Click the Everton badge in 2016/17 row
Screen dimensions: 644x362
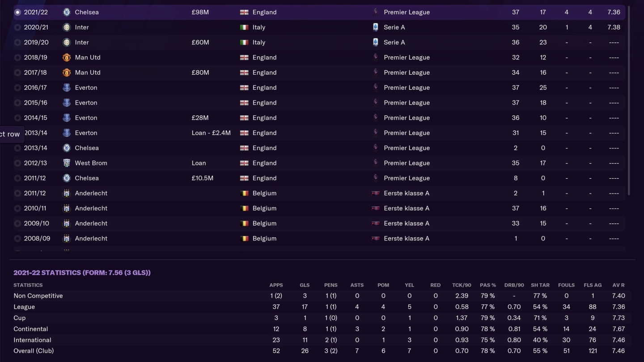[x=67, y=88]
